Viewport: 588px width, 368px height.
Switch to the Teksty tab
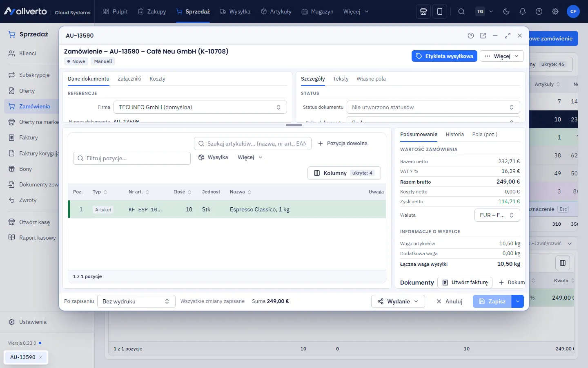click(341, 79)
